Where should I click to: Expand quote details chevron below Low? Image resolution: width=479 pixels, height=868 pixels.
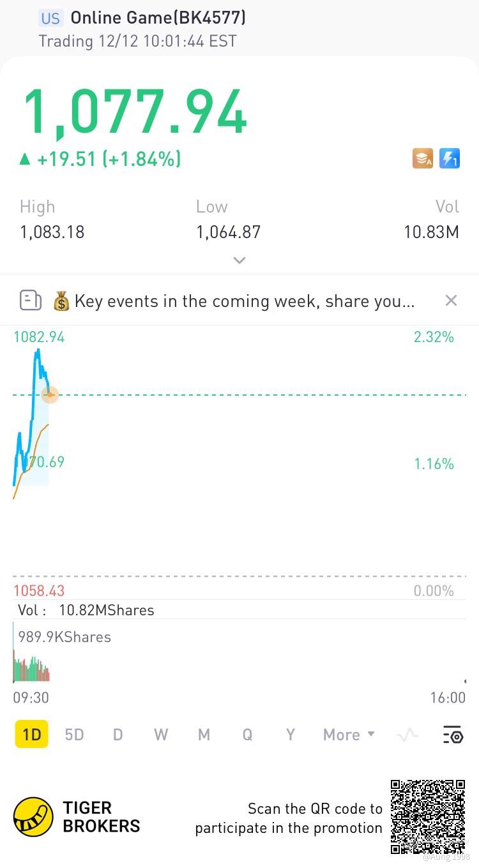pyautogui.click(x=240, y=260)
